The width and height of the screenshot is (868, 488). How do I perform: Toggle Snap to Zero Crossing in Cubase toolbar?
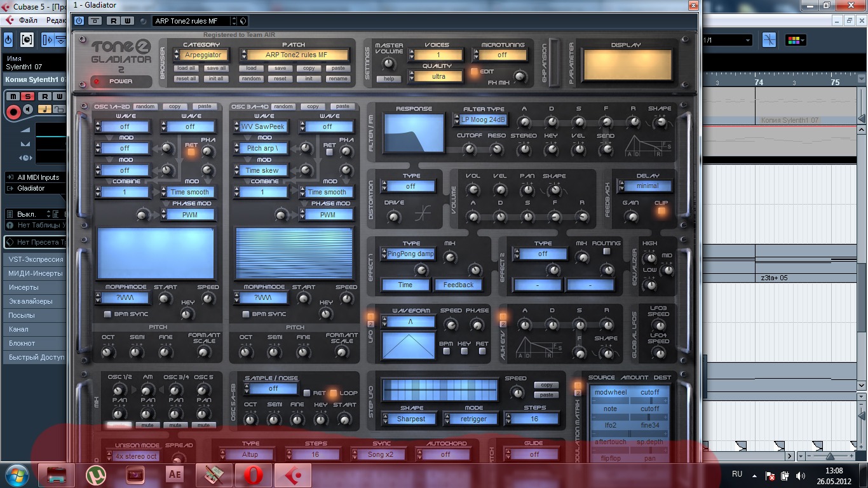click(769, 40)
